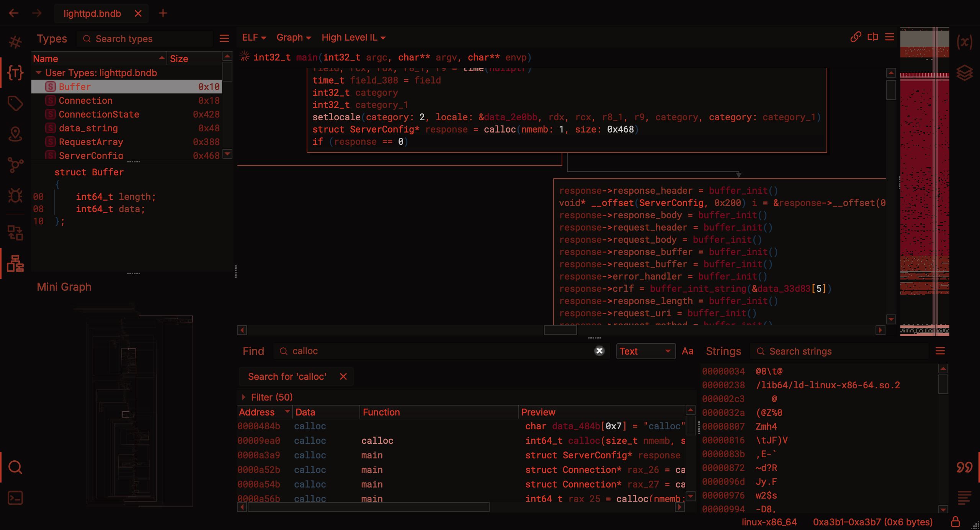Open the Text search type dropdown
Screen dimensions: 980x530
click(x=645, y=351)
